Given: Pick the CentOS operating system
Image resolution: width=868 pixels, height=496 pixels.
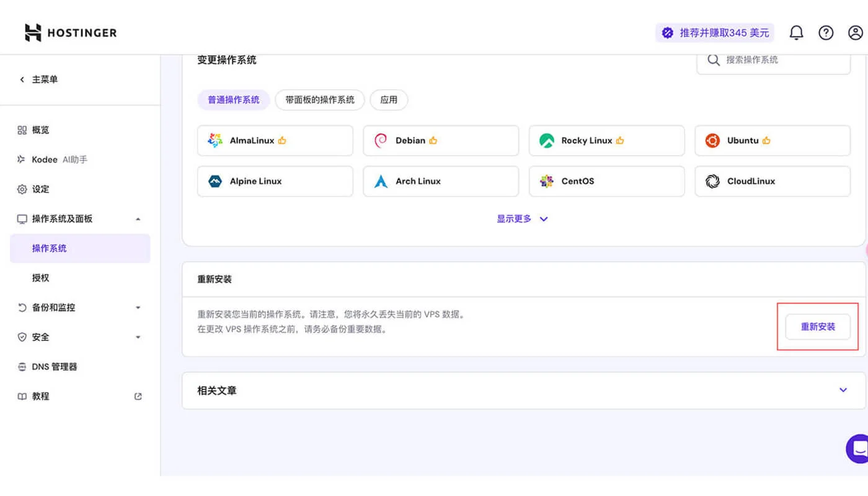Looking at the screenshot, I should pyautogui.click(x=547, y=181).
